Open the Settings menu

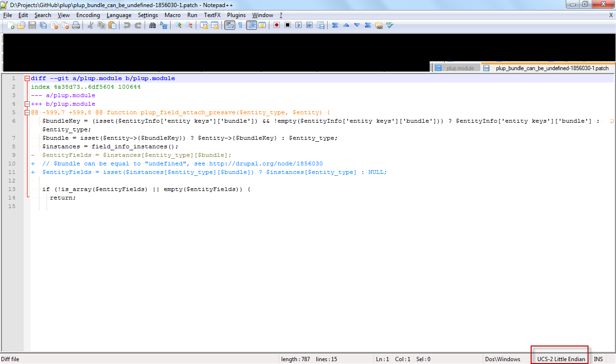pyautogui.click(x=148, y=15)
